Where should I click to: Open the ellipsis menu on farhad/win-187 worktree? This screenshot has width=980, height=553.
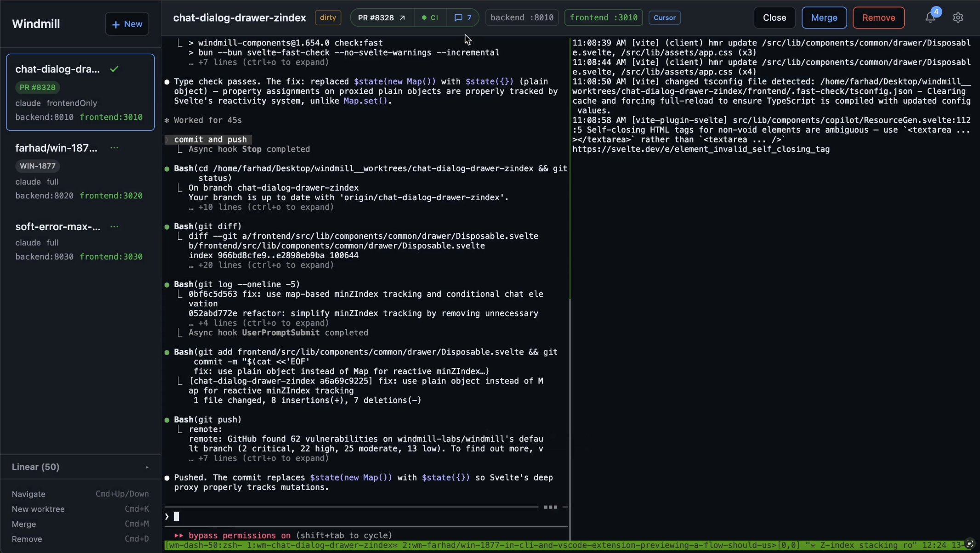click(114, 147)
